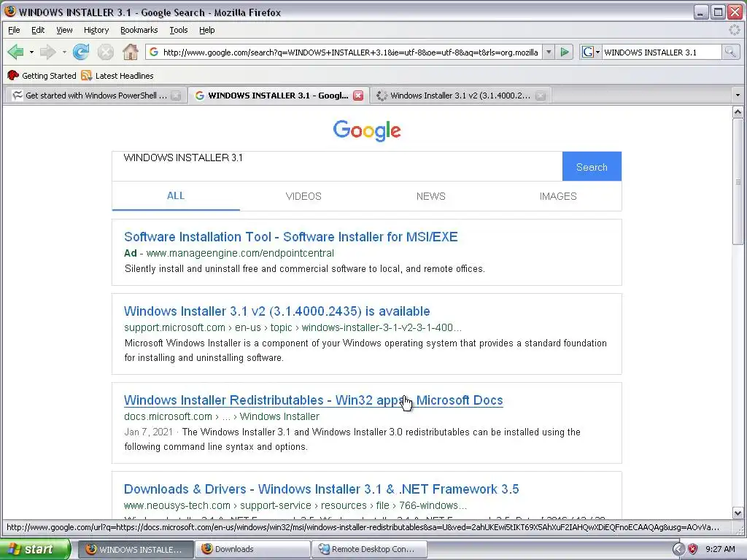Select the NEWS results tab
747x560 pixels.
[430, 196]
